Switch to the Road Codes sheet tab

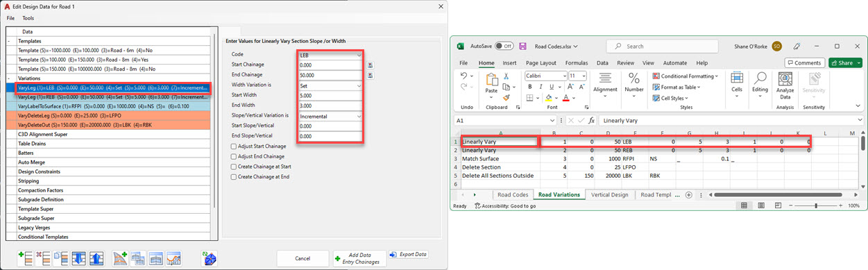pos(513,195)
